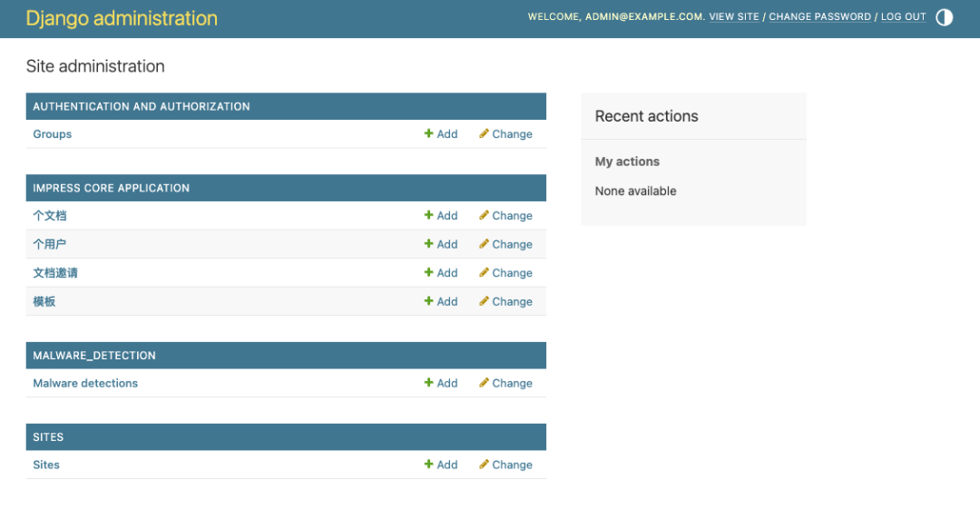Open the Malware detections model link

pyautogui.click(x=85, y=383)
